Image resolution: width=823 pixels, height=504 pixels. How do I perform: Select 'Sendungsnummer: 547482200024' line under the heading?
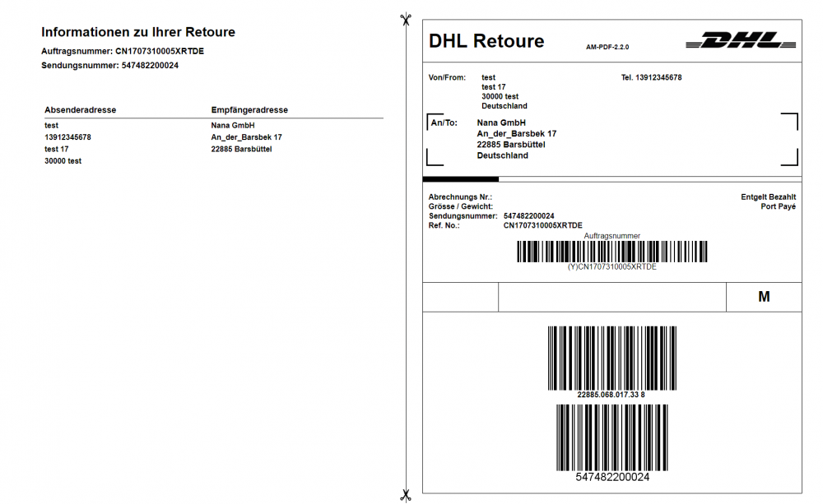(x=109, y=66)
